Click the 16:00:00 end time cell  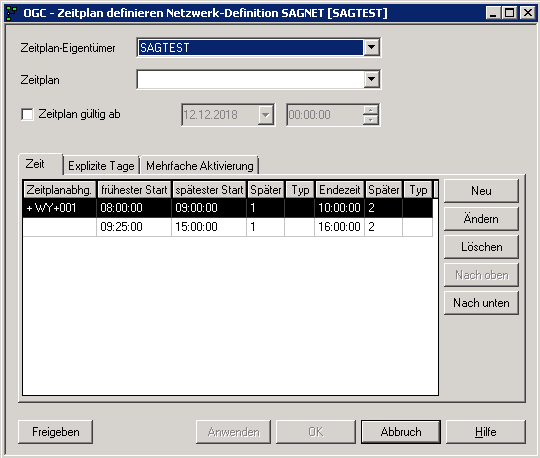tap(340, 227)
